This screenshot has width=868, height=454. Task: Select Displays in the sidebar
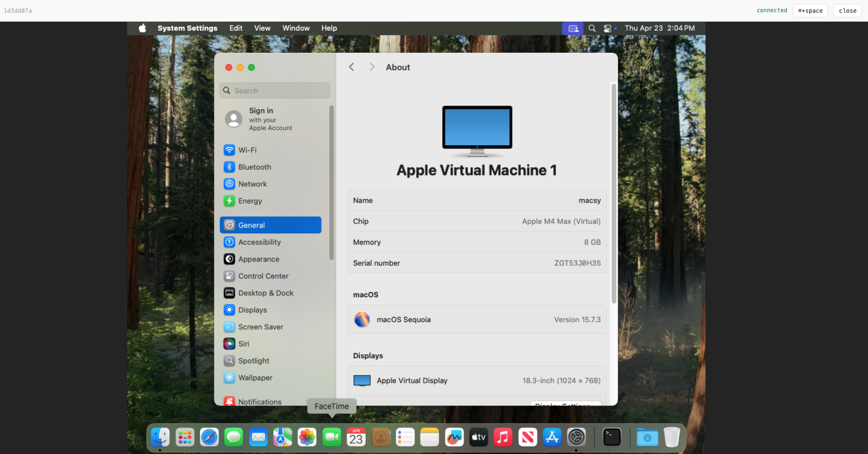coord(252,310)
